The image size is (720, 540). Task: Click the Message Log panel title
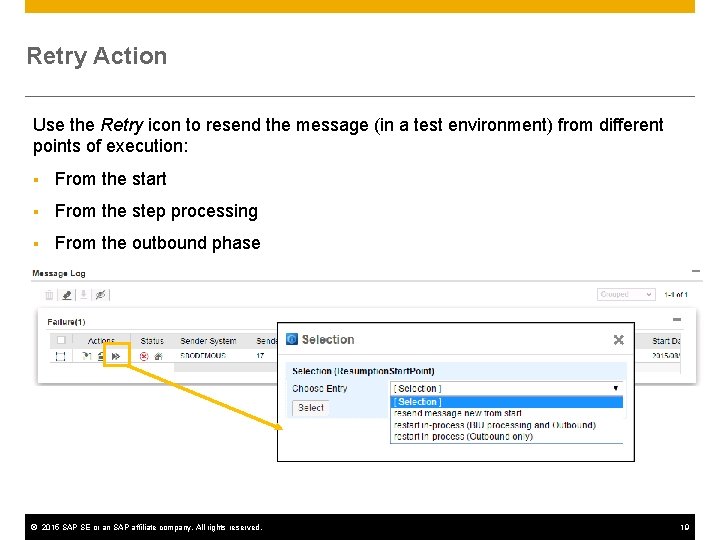pos(59,273)
